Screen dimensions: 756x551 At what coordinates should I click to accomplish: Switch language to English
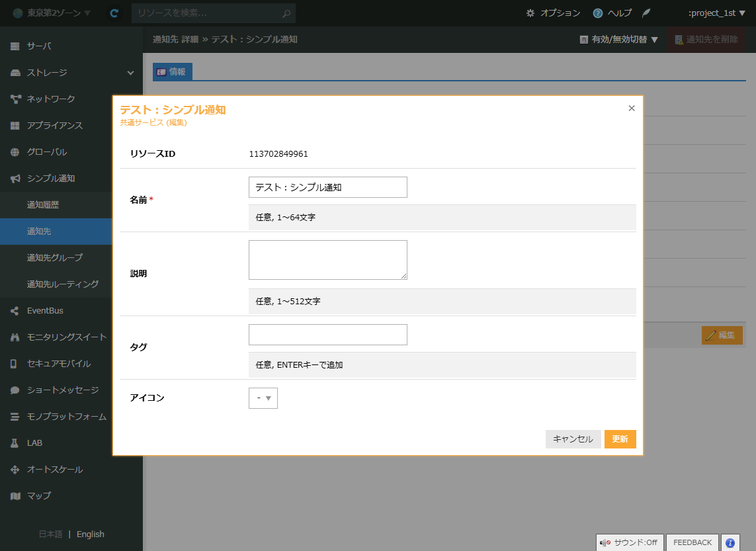[91, 534]
